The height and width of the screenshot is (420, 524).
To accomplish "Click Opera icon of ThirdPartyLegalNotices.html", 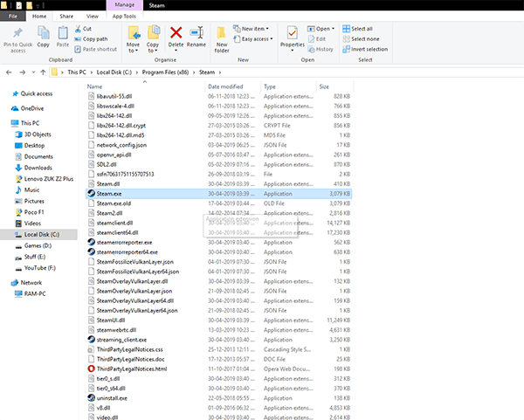I will click(x=91, y=368).
